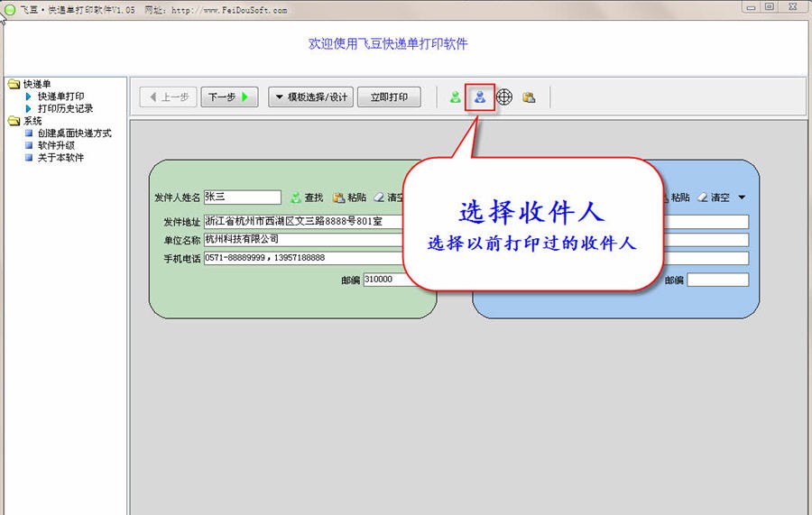This screenshot has width=812, height=515.
Task: Collapse the 系统 tree folder
Action: pyautogui.click(x=14, y=121)
